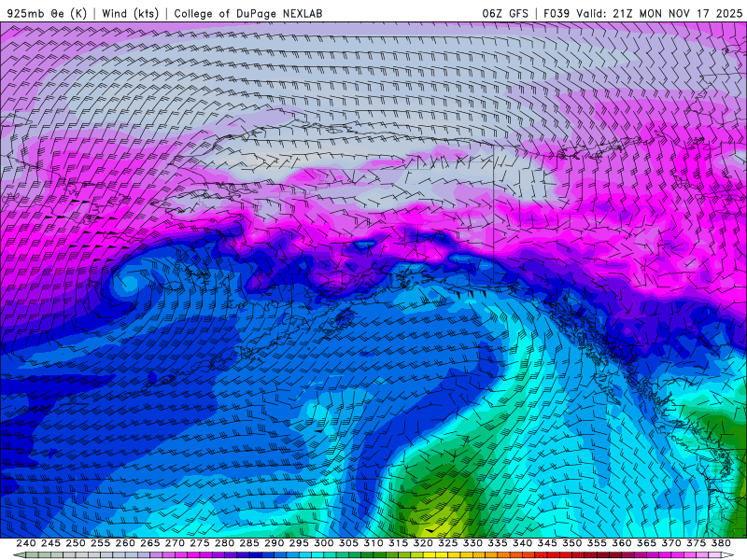Click the 380 legend value
This screenshot has height=560, width=747.
pyautogui.click(x=721, y=543)
